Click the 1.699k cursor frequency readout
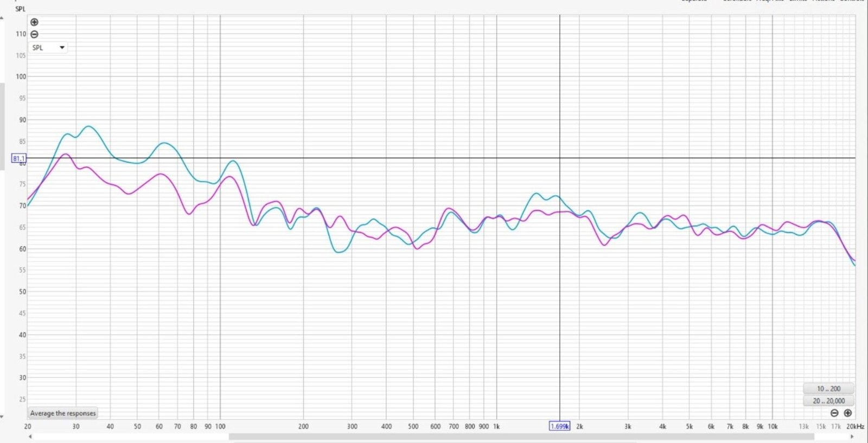The image size is (868, 443). pyautogui.click(x=559, y=426)
